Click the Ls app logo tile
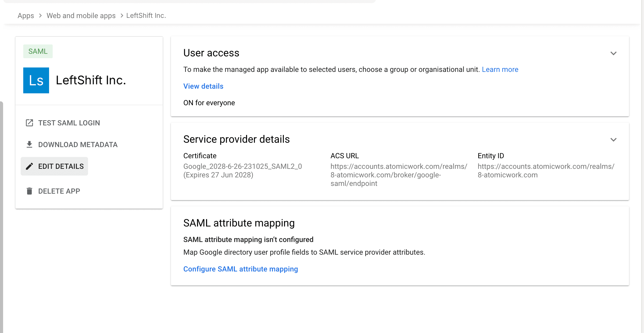 (36, 80)
